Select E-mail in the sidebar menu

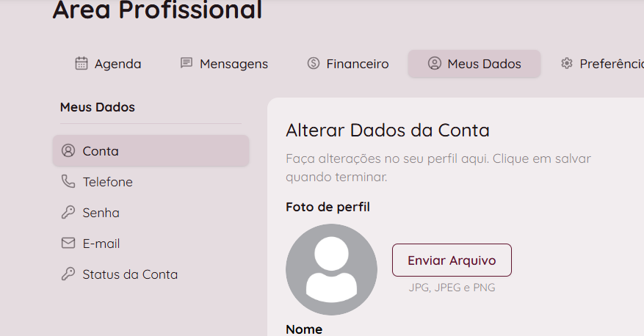point(101,244)
